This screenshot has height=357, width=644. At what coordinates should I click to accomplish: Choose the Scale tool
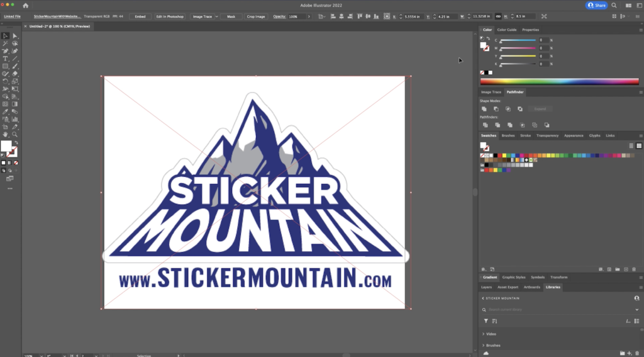15,81
